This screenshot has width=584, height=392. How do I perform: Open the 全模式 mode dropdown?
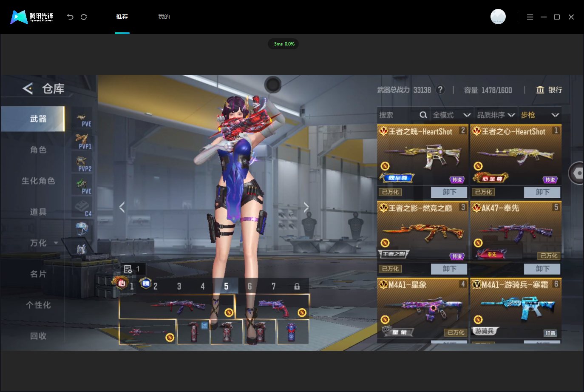pos(452,115)
